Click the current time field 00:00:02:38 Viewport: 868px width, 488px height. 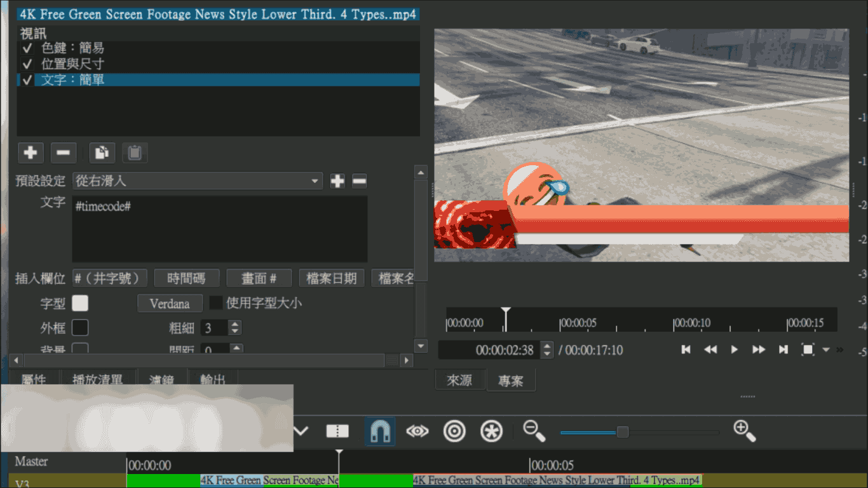(489, 350)
